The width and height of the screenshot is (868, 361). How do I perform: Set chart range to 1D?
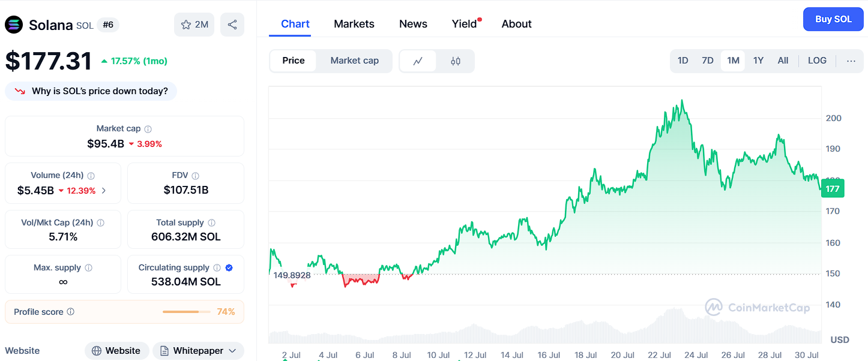click(683, 61)
